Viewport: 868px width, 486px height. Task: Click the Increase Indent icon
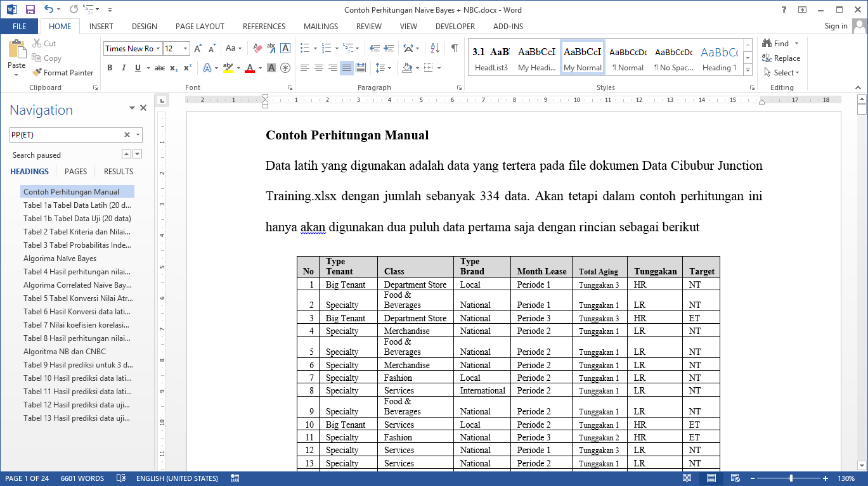[x=388, y=48]
